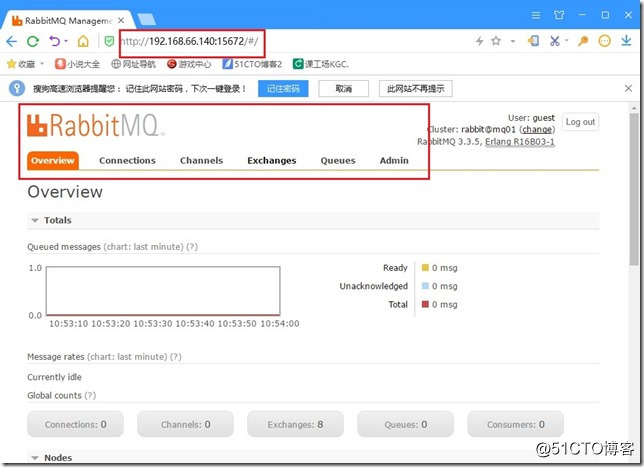Click help (?) beside Message rates
Image resolution: width=644 pixels, height=467 pixels.
pyautogui.click(x=176, y=357)
